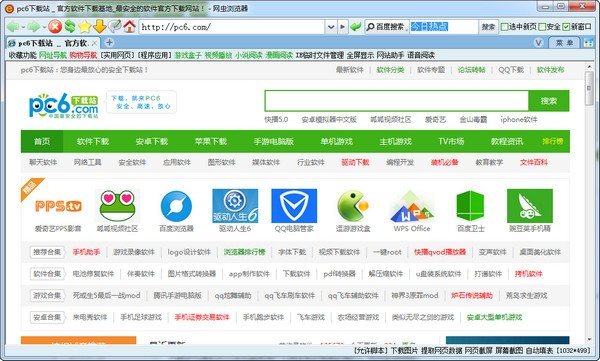Go home using the house icon
The image size is (600, 361).
pyautogui.click(x=129, y=26)
